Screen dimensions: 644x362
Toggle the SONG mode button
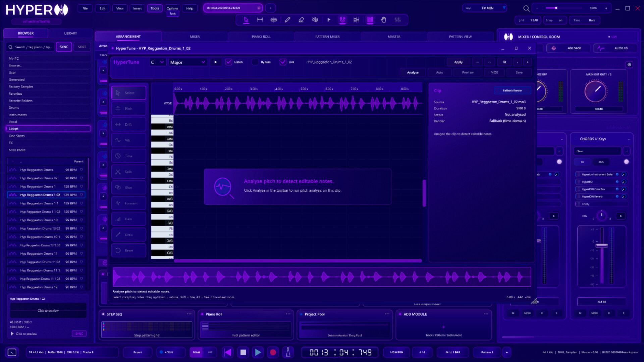tap(196, 352)
